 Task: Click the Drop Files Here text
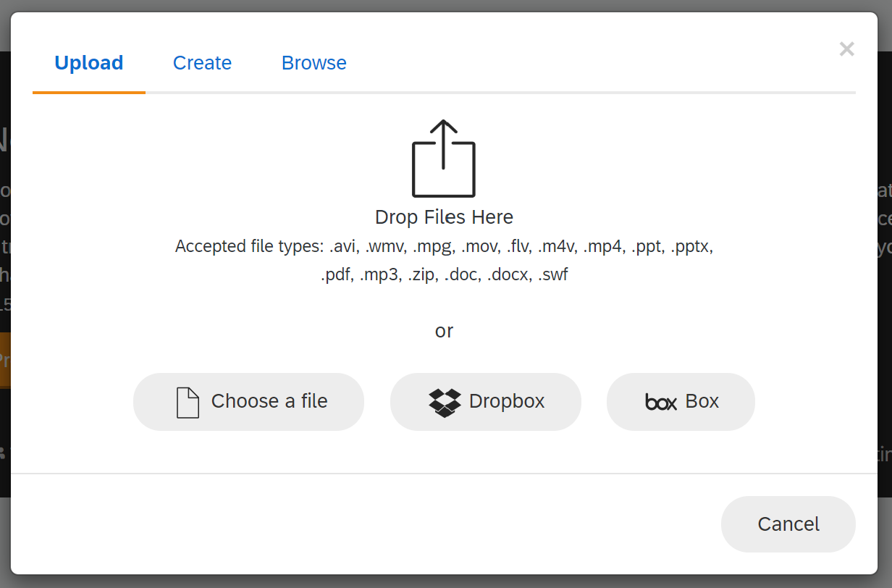[x=444, y=217]
